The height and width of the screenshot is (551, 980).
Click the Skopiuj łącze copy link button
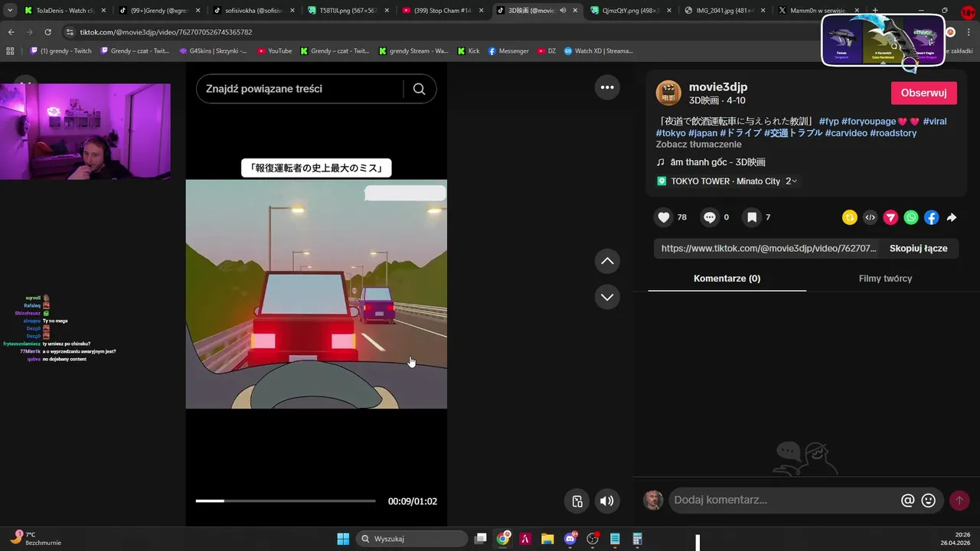918,249
